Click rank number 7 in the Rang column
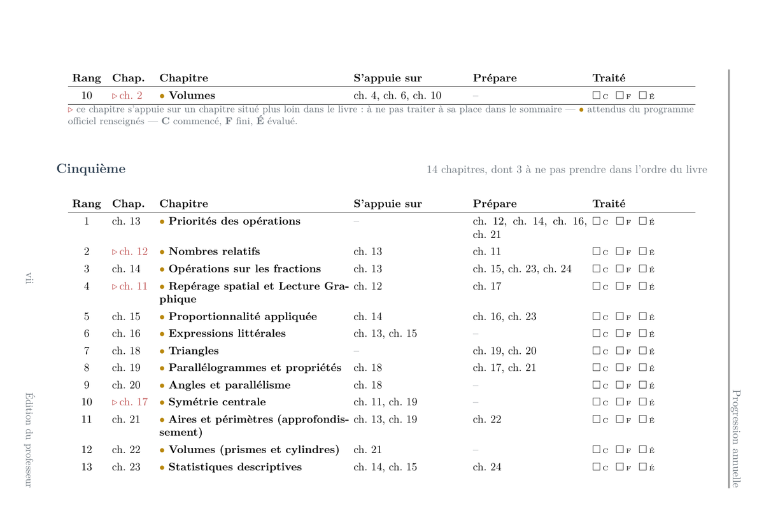The height and width of the screenshot is (532, 764). pos(87,351)
